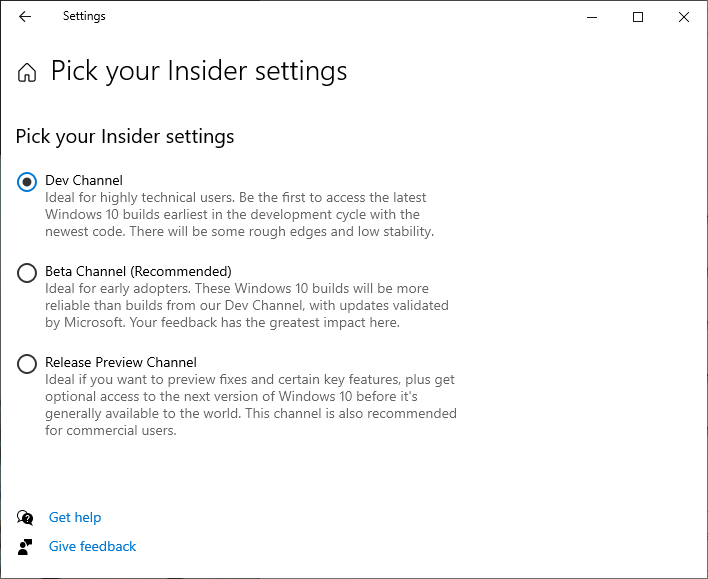Close the Settings window
Screen dimensions: 708x579
tap(684, 17)
